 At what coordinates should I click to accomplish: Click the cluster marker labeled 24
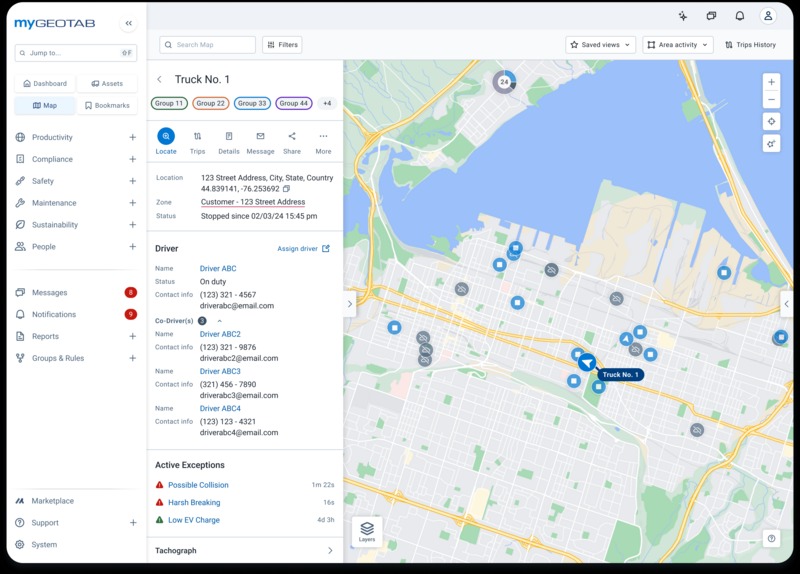(504, 82)
